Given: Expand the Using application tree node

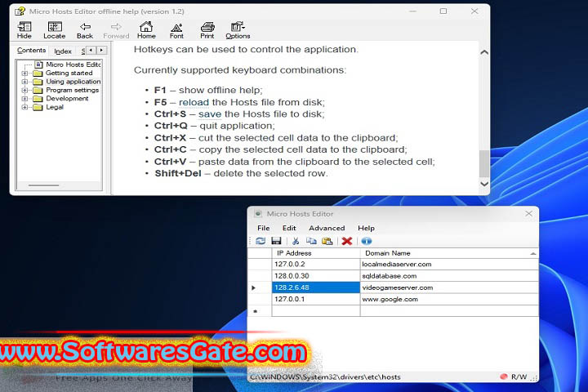Looking at the screenshot, I should tap(24, 82).
